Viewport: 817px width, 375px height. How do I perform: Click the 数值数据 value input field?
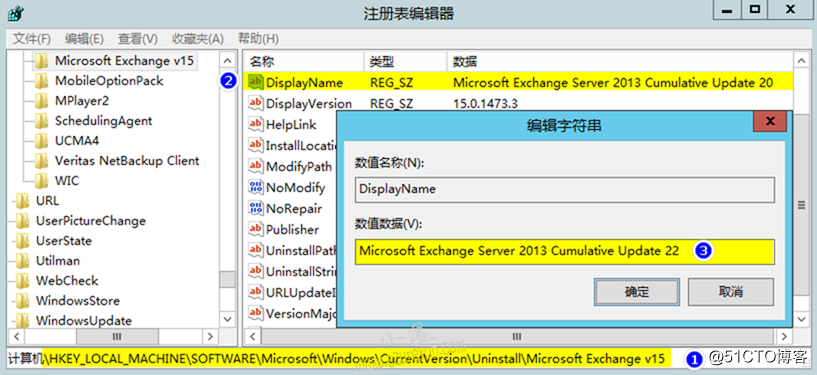coord(565,252)
